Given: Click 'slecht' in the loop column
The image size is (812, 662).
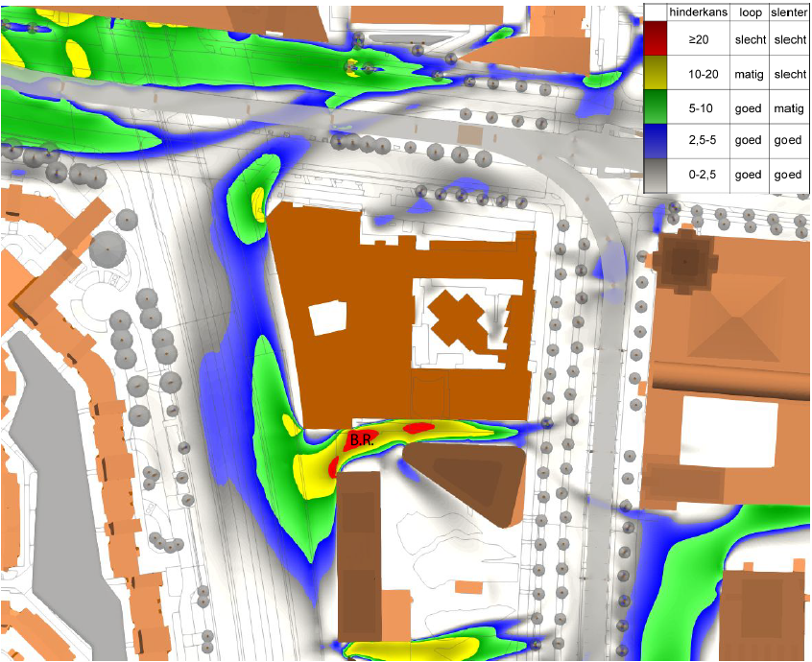Looking at the screenshot, I should tap(751, 40).
